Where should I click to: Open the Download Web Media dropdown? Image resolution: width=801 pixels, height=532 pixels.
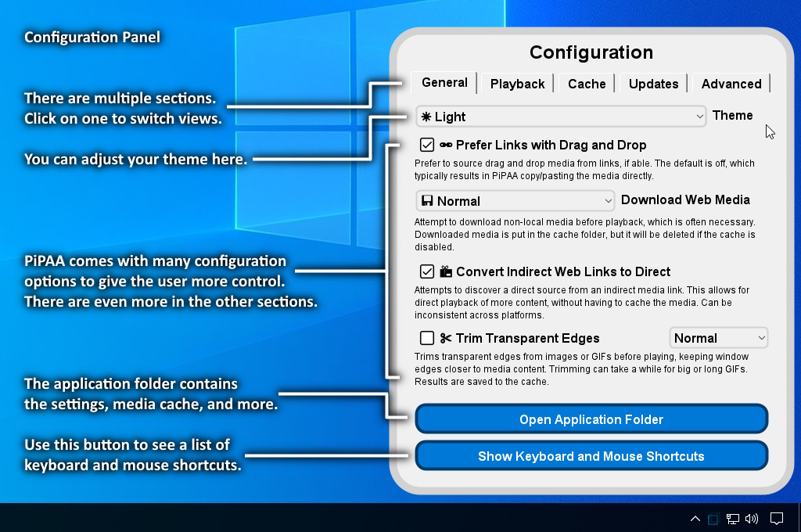pyautogui.click(x=515, y=201)
